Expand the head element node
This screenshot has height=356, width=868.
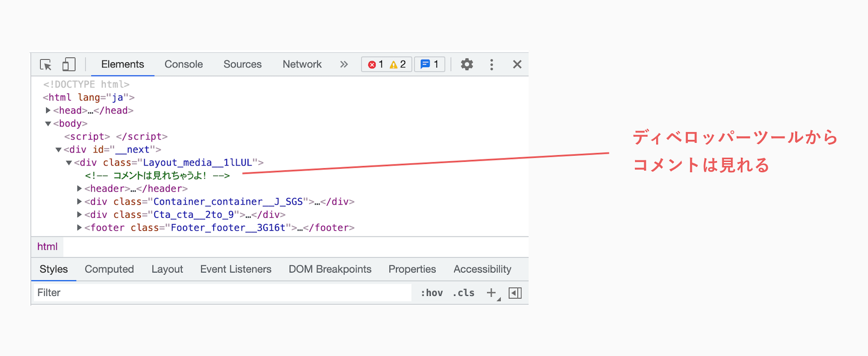48,110
